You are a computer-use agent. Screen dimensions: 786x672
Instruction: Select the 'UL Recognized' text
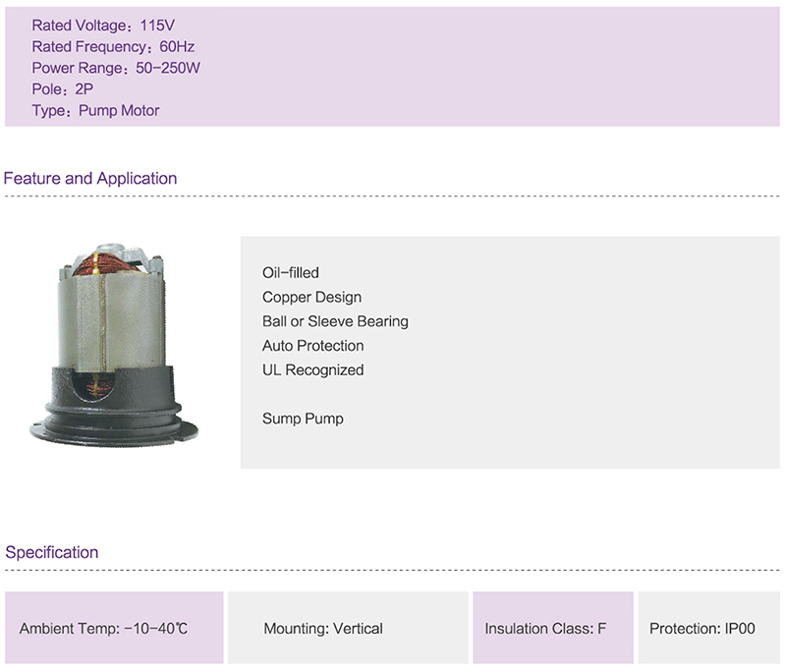(312, 369)
